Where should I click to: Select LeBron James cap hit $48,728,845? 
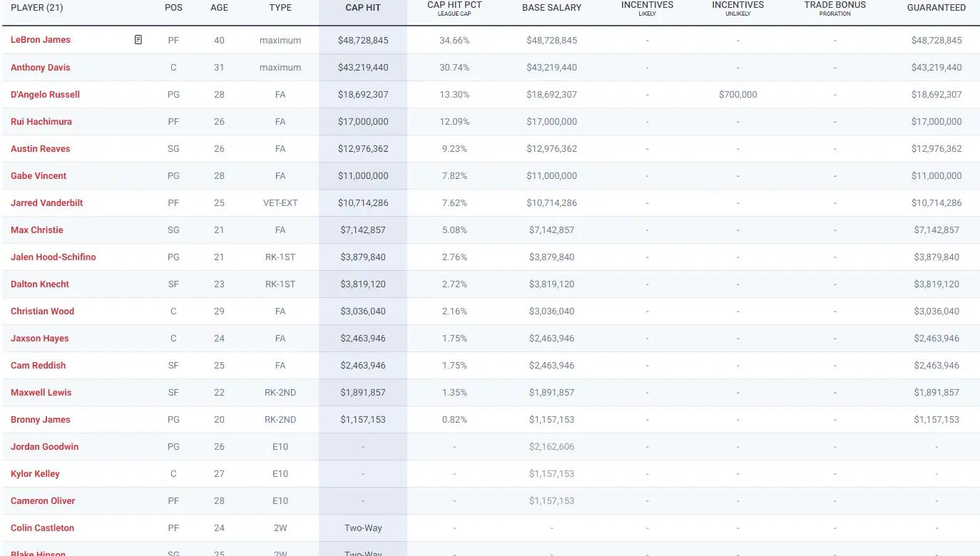(x=363, y=40)
